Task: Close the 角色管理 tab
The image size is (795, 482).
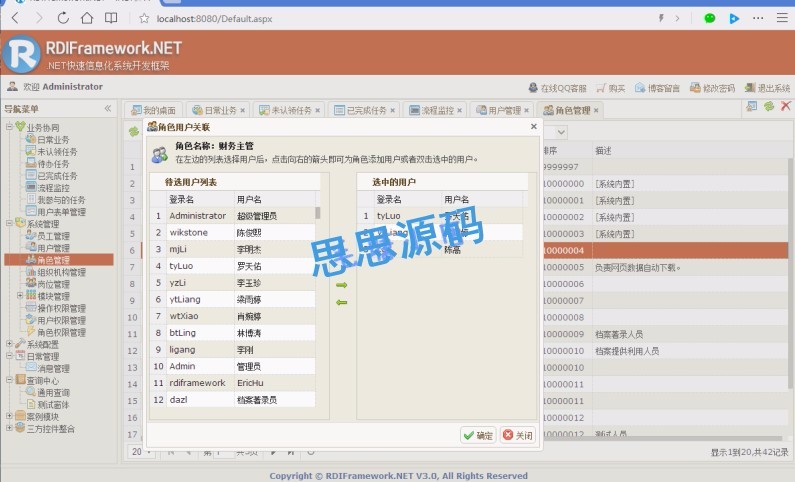Action: pos(596,110)
